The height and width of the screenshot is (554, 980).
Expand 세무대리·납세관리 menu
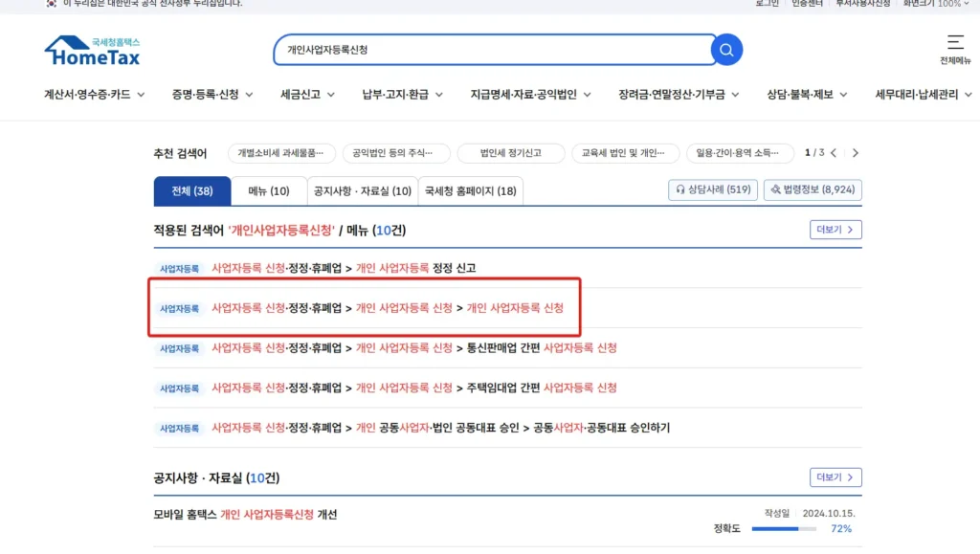tap(924, 95)
